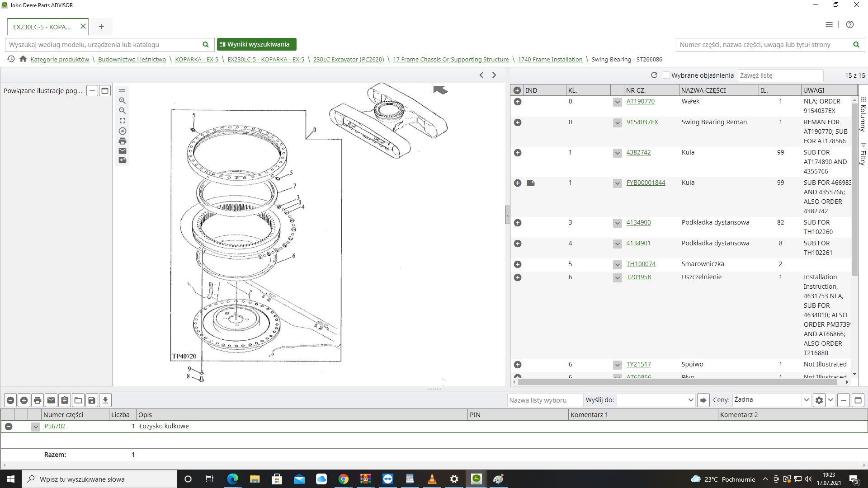
Task: Open the Ceny price dropdown
Action: click(x=806, y=400)
